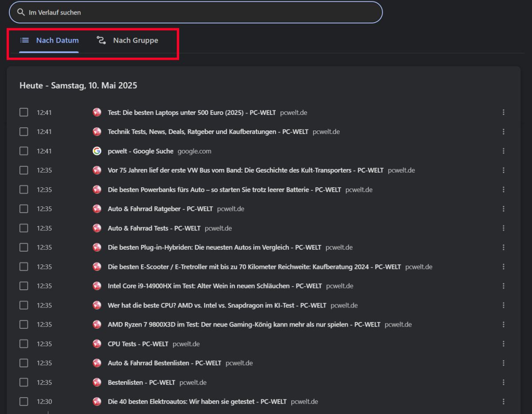
Task: Open more actions for 40 besten Elektroautos entry
Action: click(503, 402)
